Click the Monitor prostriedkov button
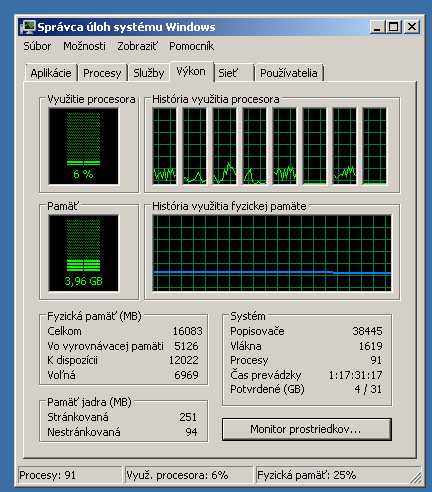Image resolution: width=432 pixels, height=492 pixels. coord(306,429)
